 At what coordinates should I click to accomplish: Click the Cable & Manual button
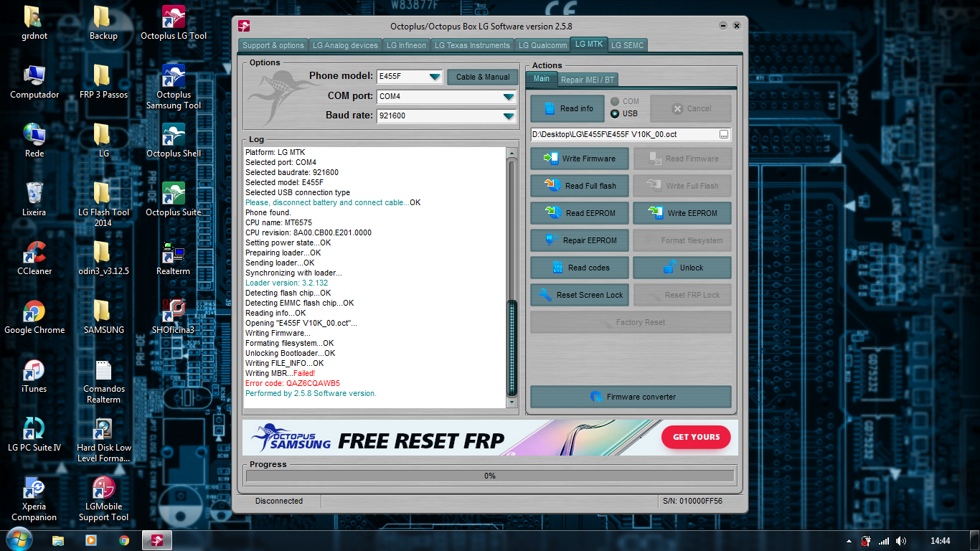tap(483, 77)
